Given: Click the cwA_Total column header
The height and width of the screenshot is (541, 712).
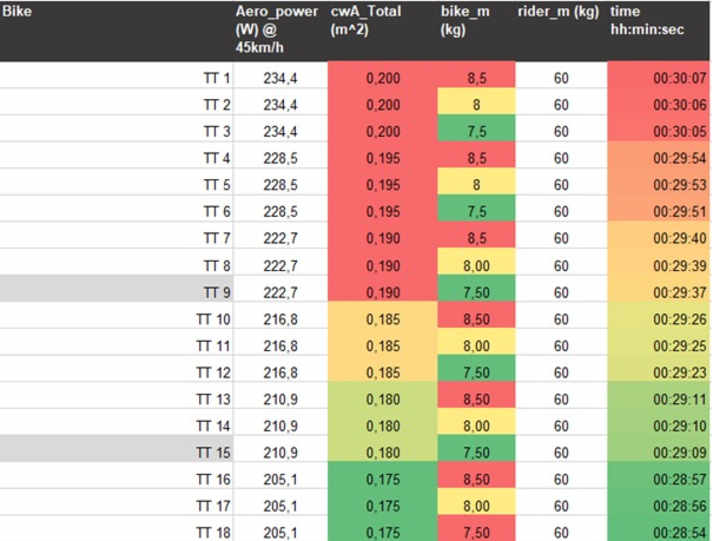Looking at the screenshot, I should coord(366,22).
